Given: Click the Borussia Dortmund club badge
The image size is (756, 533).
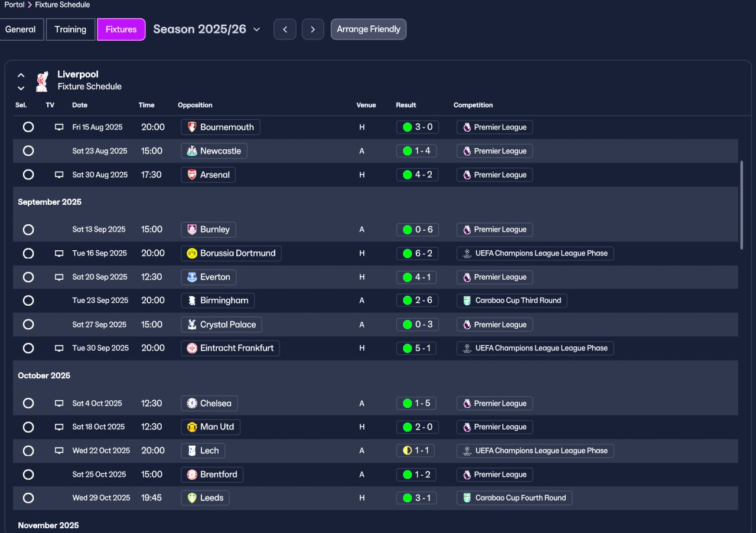Looking at the screenshot, I should click(192, 253).
